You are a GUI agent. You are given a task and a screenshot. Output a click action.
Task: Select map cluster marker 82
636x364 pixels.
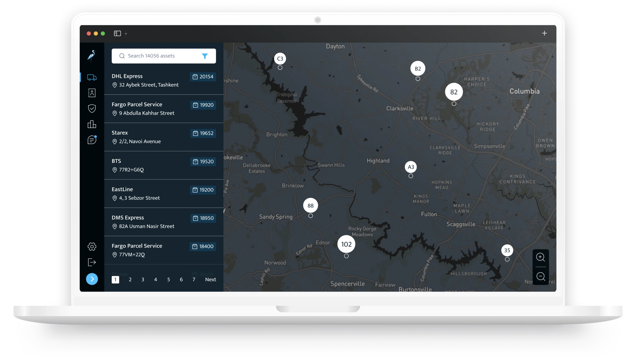(x=454, y=92)
